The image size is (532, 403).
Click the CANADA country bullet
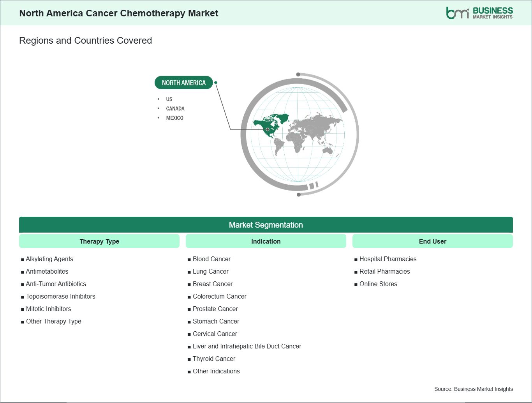175,108
